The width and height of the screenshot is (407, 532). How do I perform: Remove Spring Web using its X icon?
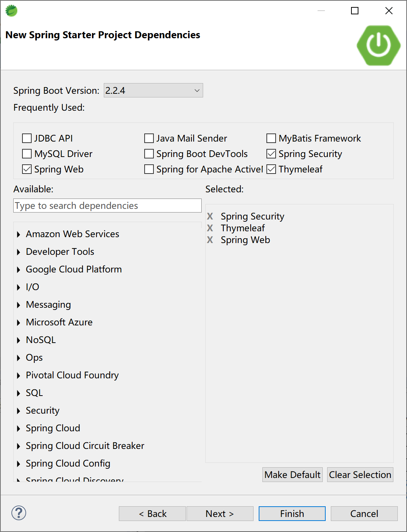(x=210, y=240)
